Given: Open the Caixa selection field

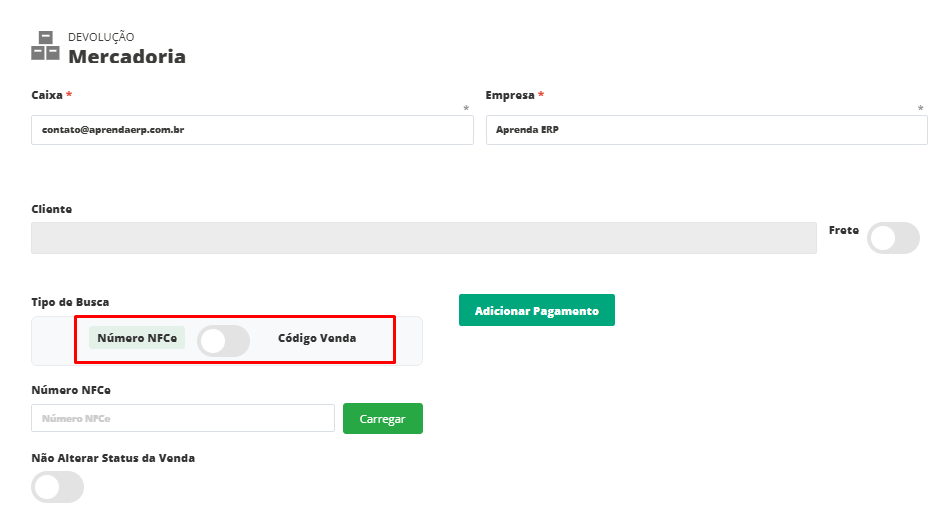Looking at the screenshot, I should pos(252,130).
